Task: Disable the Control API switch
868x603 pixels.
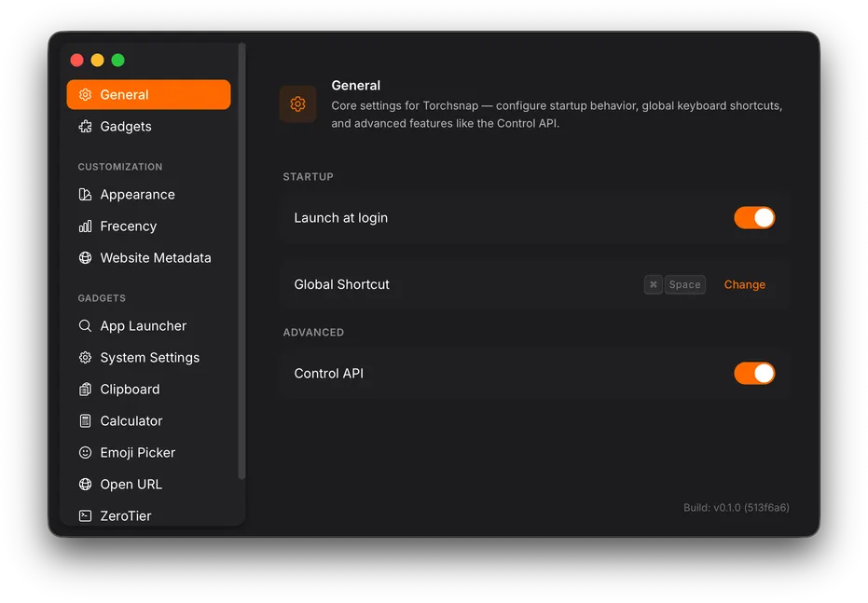Action: coord(754,374)
